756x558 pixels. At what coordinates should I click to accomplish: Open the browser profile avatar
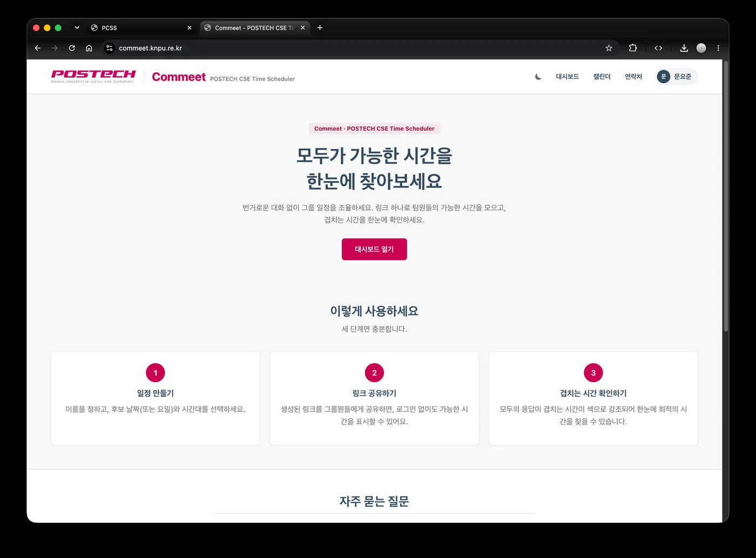(701, 48)
